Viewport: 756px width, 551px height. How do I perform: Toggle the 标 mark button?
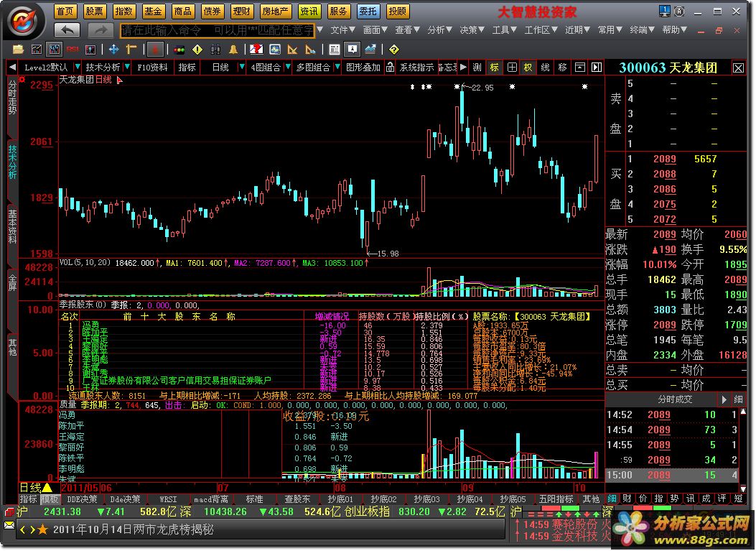coord(495,68)
